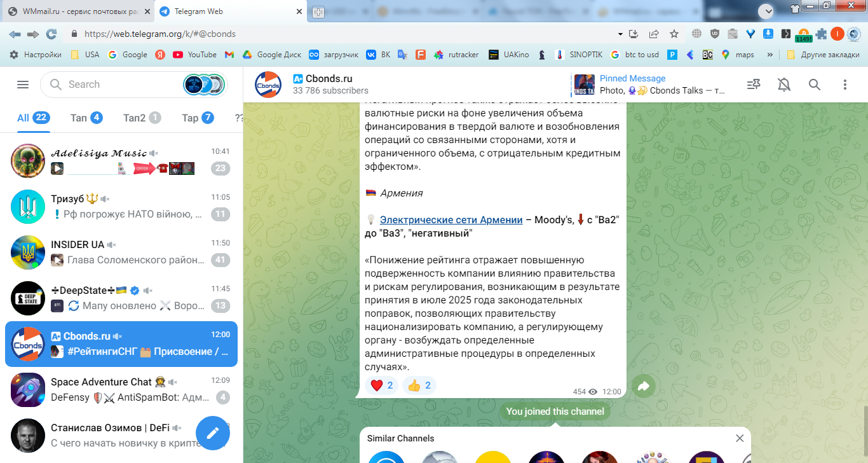
Task: Bookmark this page with the star icon
Action: (674, 34)
